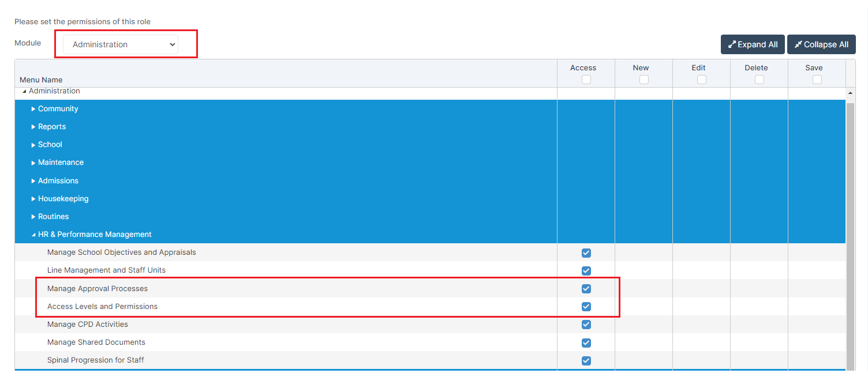Click the vertical scrollbar thumb of the permissions grid
Viewport: 868px width, 392px height.
click(850, 236)
